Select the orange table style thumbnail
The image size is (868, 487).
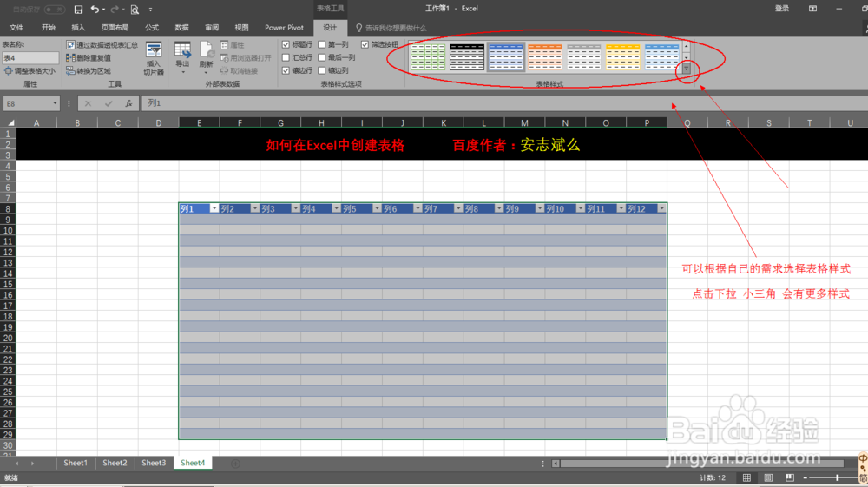[545, 57]
